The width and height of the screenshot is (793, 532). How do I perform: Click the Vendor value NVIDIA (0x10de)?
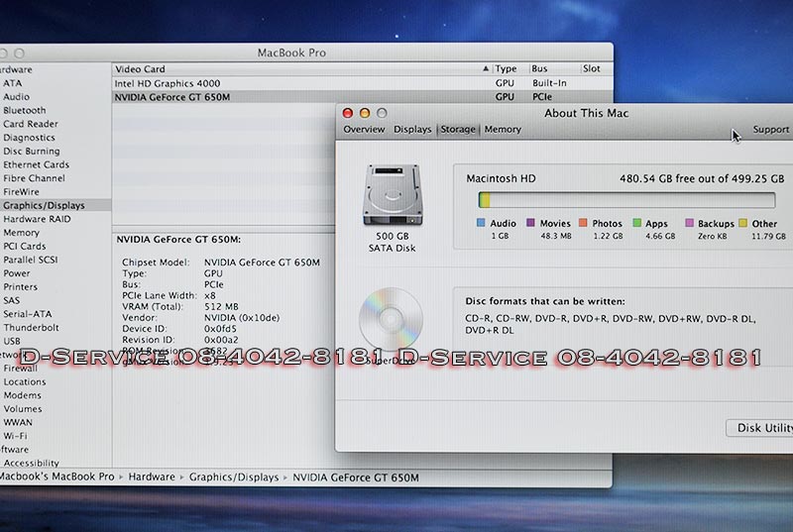[242, 318]
